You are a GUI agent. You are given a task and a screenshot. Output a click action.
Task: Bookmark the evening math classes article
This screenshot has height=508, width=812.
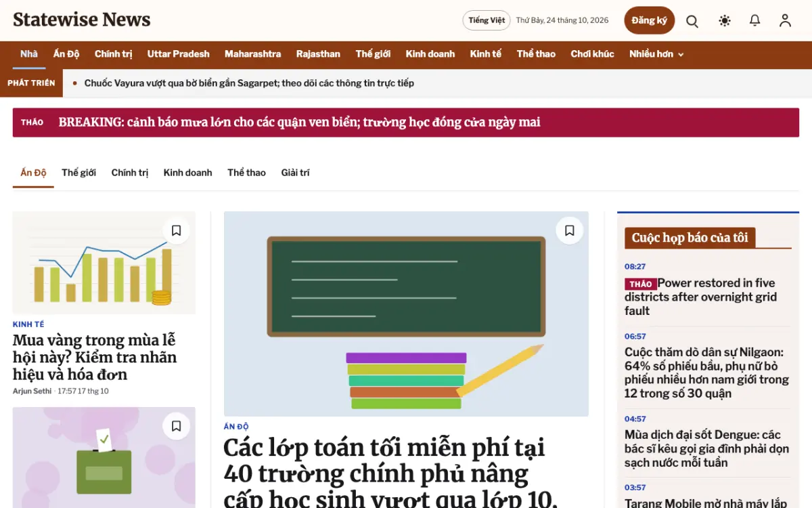[x=570, y=230]
